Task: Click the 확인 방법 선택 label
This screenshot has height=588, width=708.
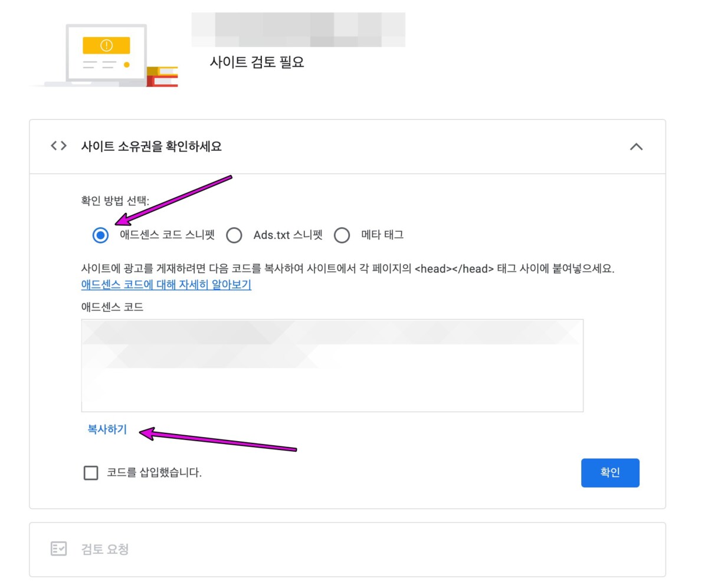Action: [115, 201]
